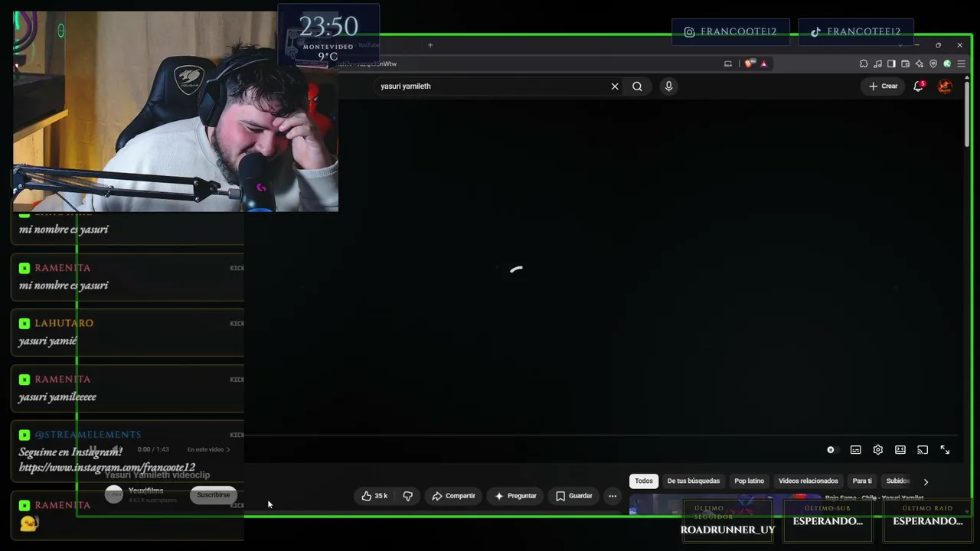The image size is (980, 551).
Task: Click the install/cast screen icon in the address bar
Action: (x=728, y=64)
